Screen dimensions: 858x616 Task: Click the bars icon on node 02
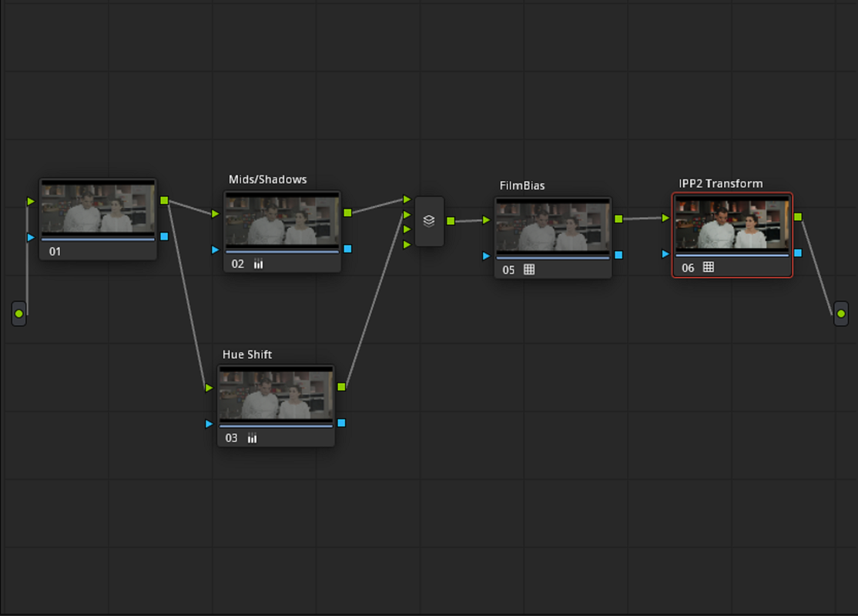258,264
